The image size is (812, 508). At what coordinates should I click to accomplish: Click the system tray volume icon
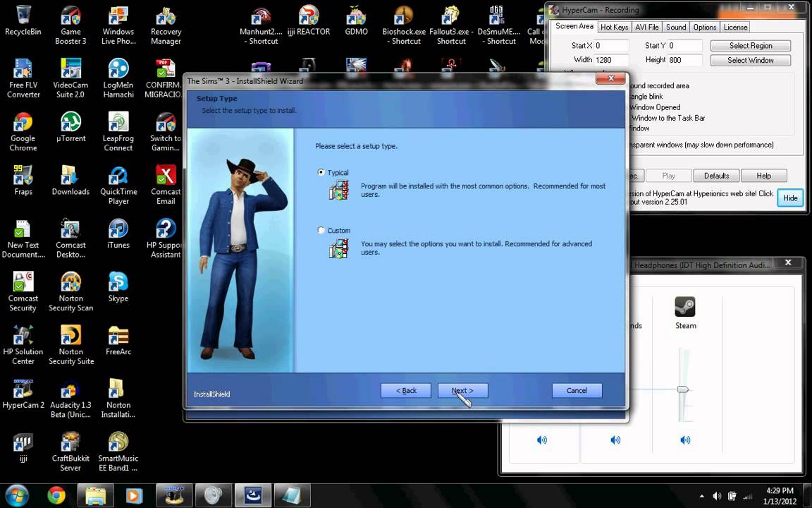pyautogui.click(x=718, y=496)
